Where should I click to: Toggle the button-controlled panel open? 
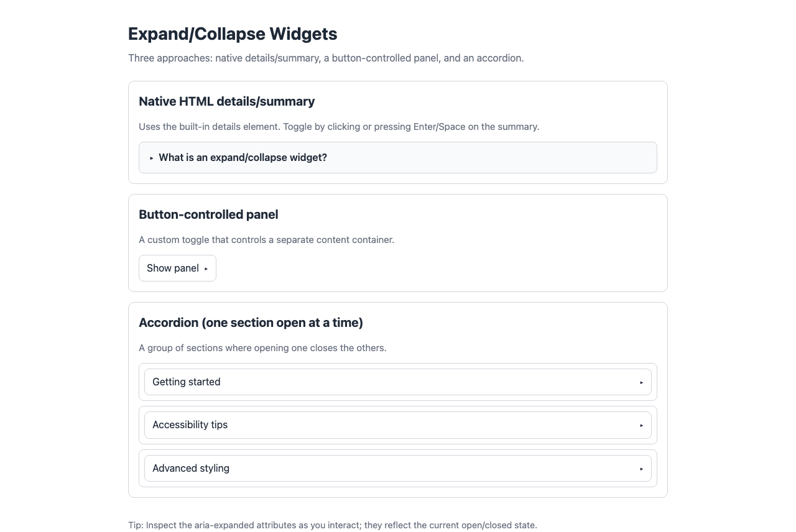click(177, 268)
